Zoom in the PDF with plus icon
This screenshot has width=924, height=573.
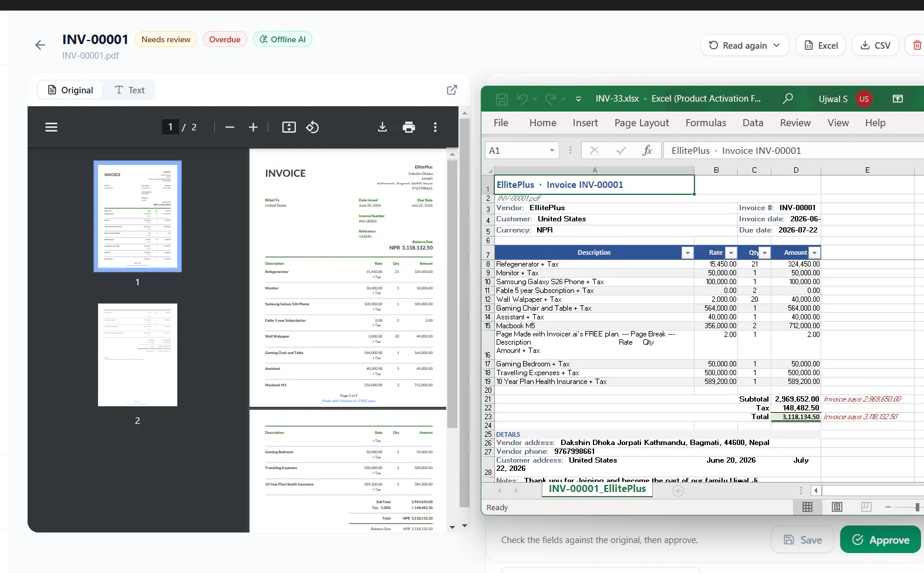coord(253,127)
